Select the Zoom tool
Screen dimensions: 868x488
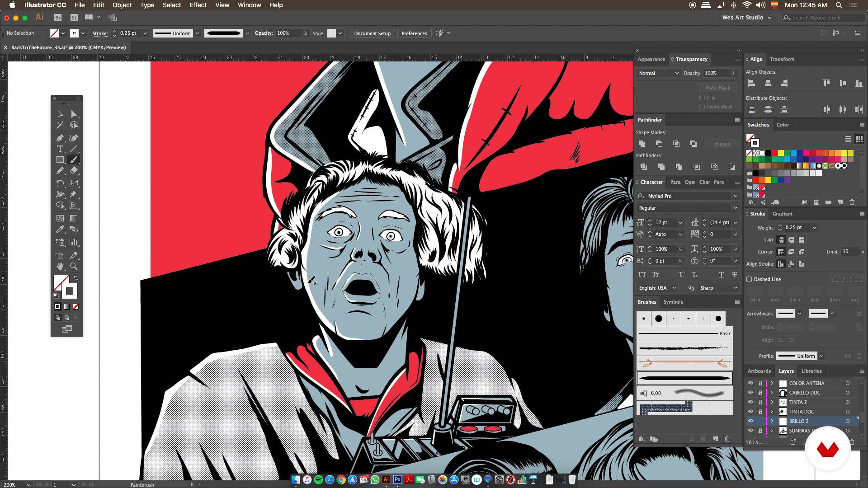74,267
